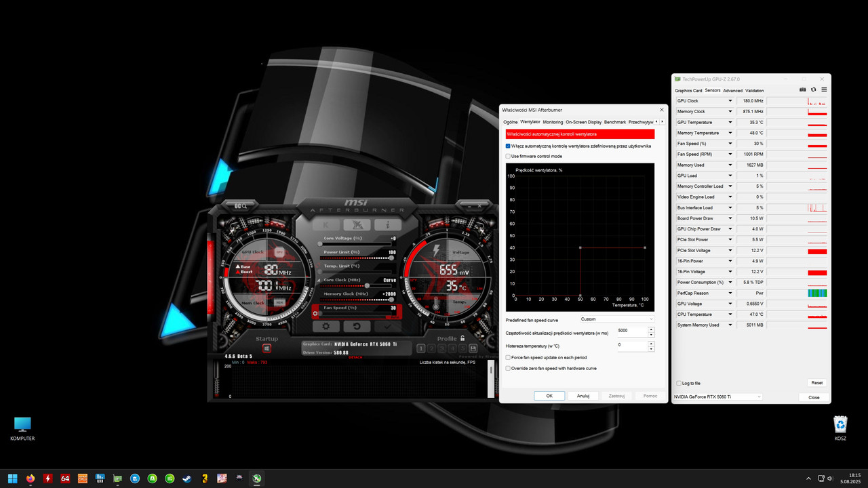Click GPU-Z refresh icon
The height and width of the screenshot is (488, 868).
(814, 89)
